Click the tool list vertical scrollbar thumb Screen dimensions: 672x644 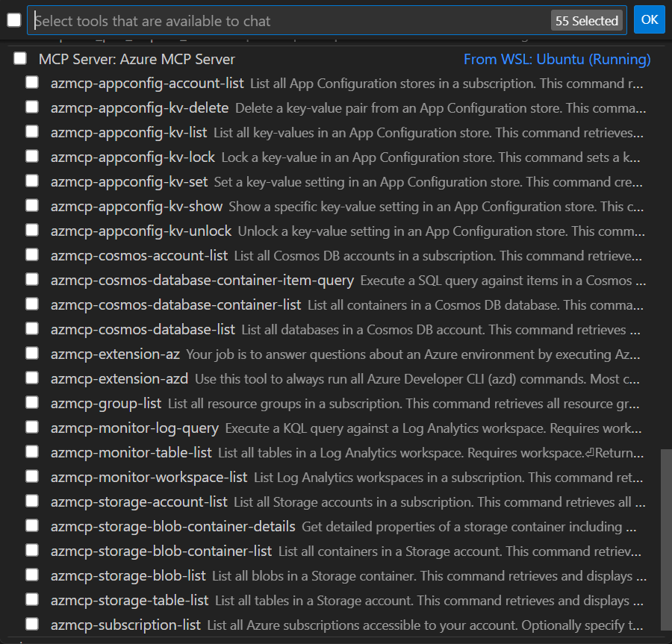pyautogui.click(x=666, y=540)
